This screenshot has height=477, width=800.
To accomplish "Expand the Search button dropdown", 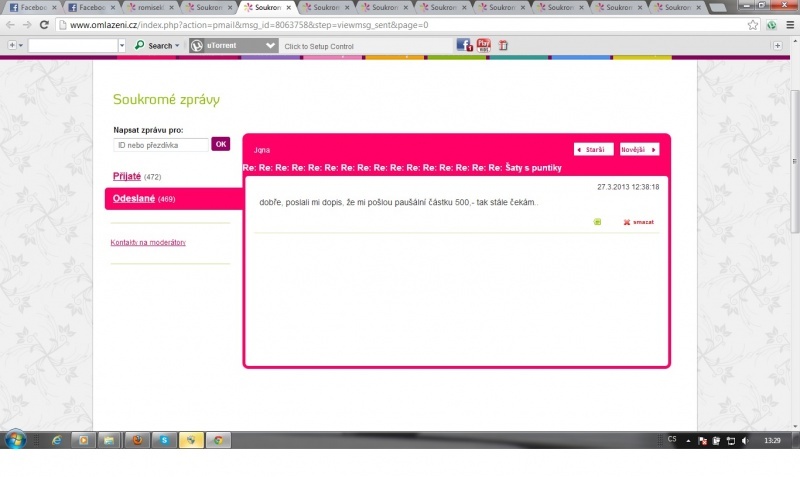I will (x=177, y=46).
